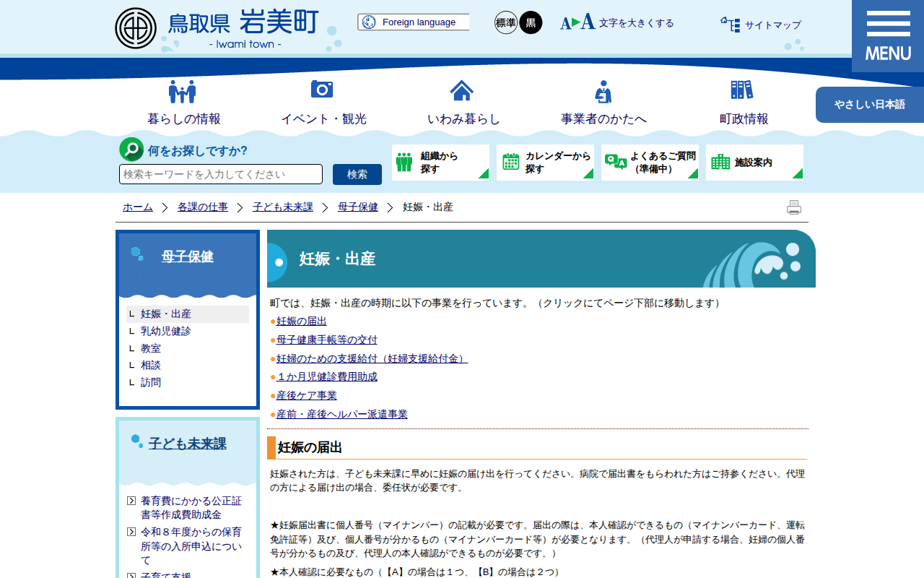This screenshot has height=578, width=924.
Task: Open 令和８年度からの保育所等の入所申込 link
Action: click(191, 546)
